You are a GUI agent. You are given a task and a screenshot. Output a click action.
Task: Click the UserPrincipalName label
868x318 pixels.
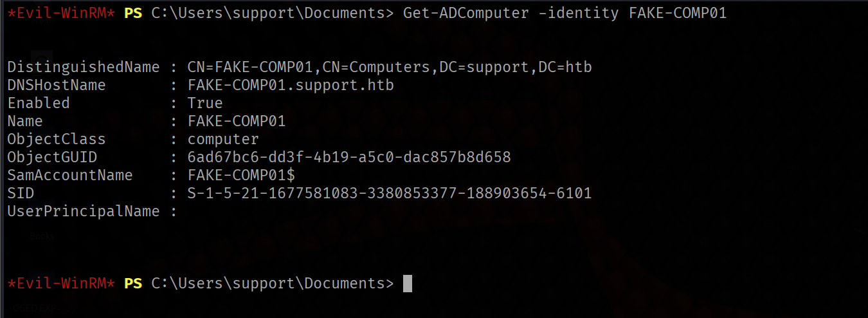pyautogui.click(x=84, y=211)
